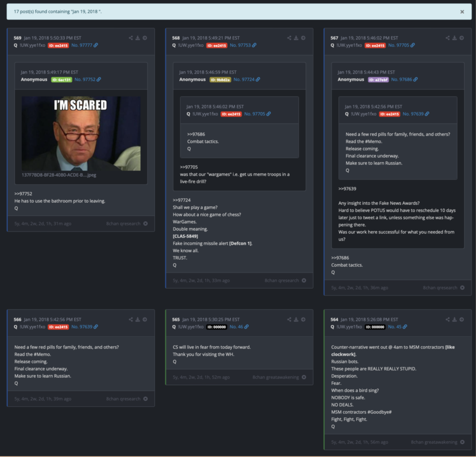The image size is (476, 457).
Task: Open link No. 97777 in post 569
Action: [x=85, y=45]
